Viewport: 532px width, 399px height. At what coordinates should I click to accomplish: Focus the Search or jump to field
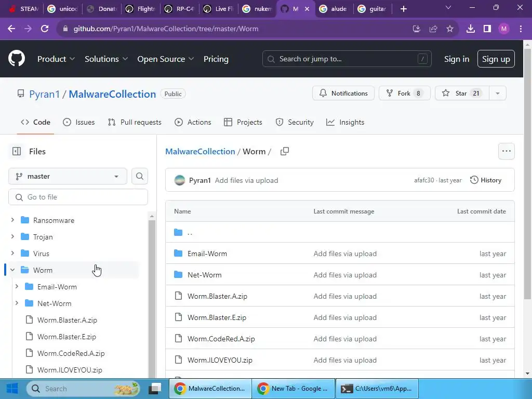[x=347, y=59]
